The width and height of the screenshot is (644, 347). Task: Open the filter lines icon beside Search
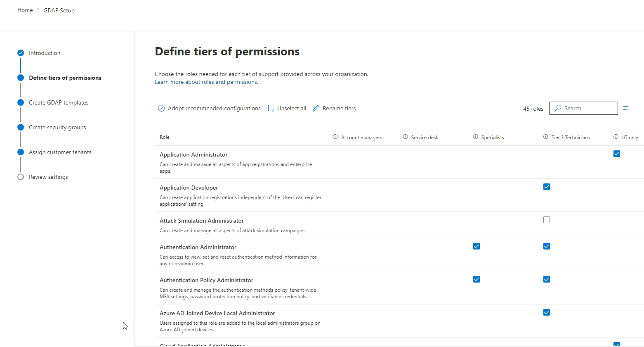click(x=626, y=108)
